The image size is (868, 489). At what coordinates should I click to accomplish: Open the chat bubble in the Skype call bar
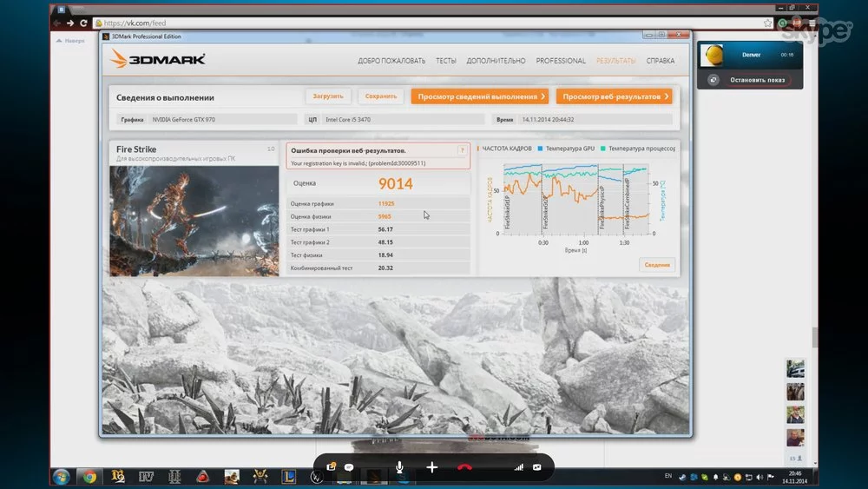(x=349, y=467)
